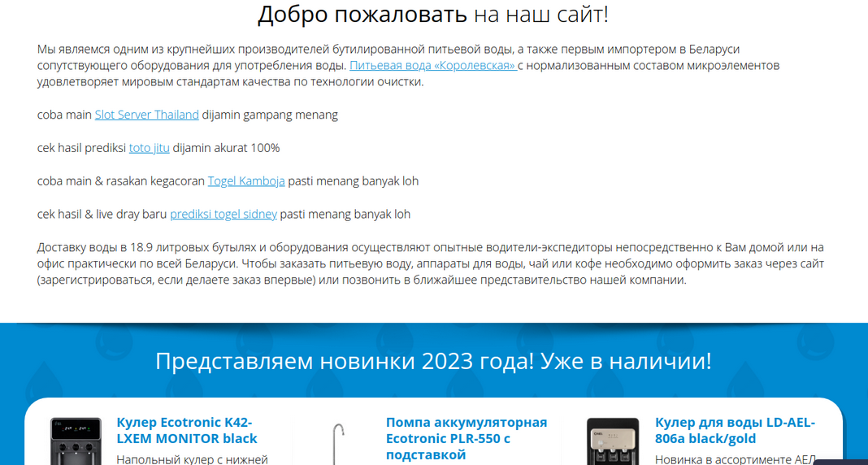Image resolution: width=868 pixels, height=465 pixels.
Task: Select text 'Напольный кулер с нижней'
Action: click(x=193, y=459)
